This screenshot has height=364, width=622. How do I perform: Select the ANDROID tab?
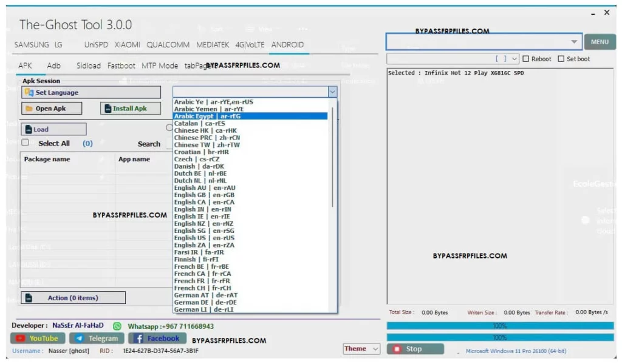tap(287, 45)
